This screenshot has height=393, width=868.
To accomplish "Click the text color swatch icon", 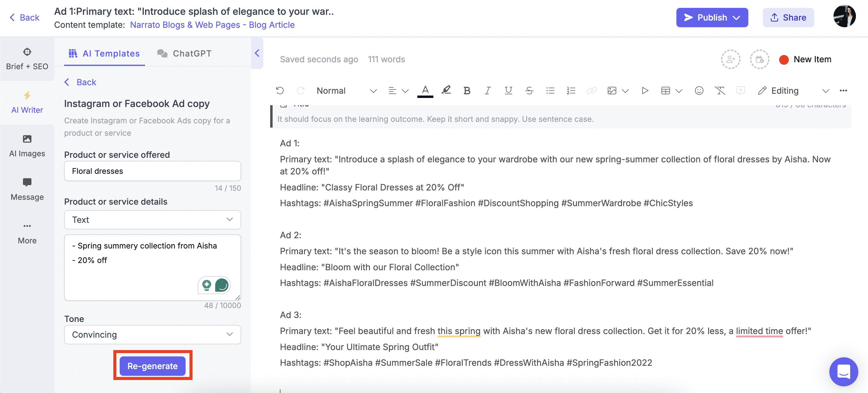I will tap(426, 90).
